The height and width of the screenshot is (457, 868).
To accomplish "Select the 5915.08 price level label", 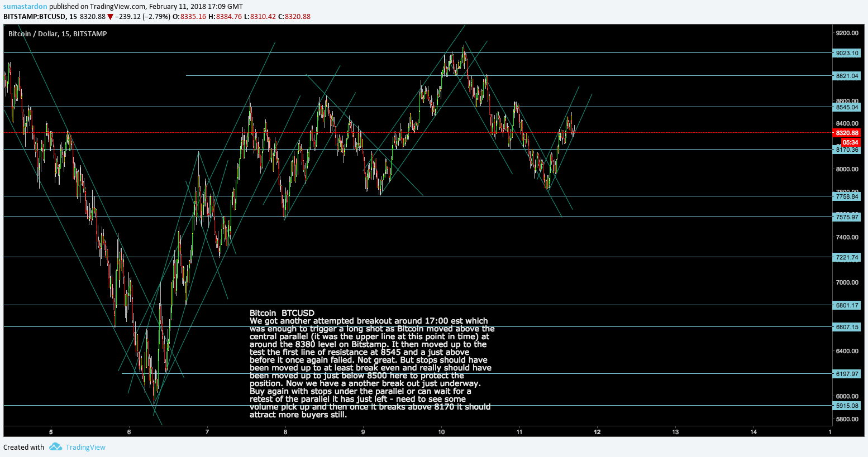I will click(x=847, y=406).
